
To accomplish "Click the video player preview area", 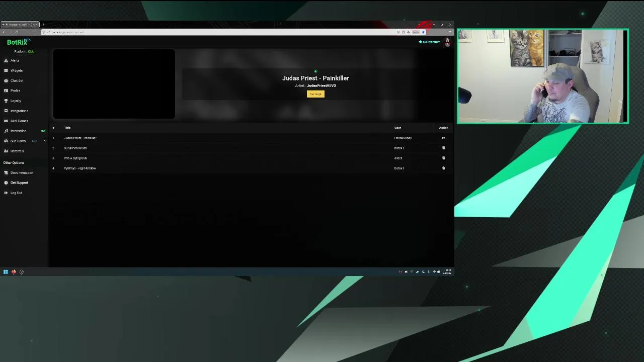I will pos(114,84).
